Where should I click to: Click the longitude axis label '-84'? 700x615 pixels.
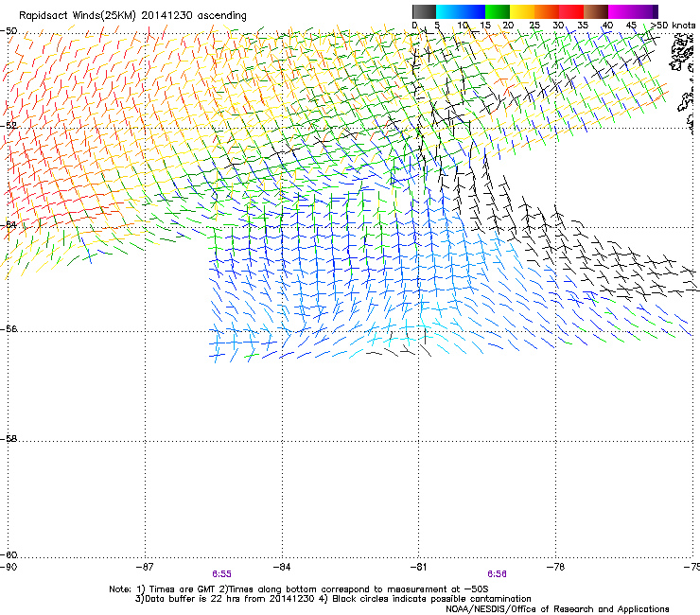point(282,567)
